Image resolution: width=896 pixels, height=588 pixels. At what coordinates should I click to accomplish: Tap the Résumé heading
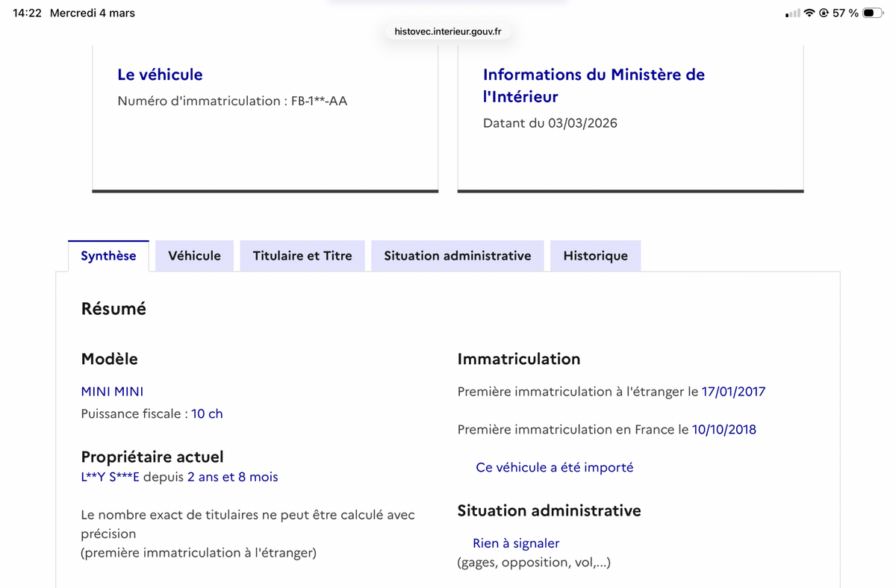click(113, 308)
